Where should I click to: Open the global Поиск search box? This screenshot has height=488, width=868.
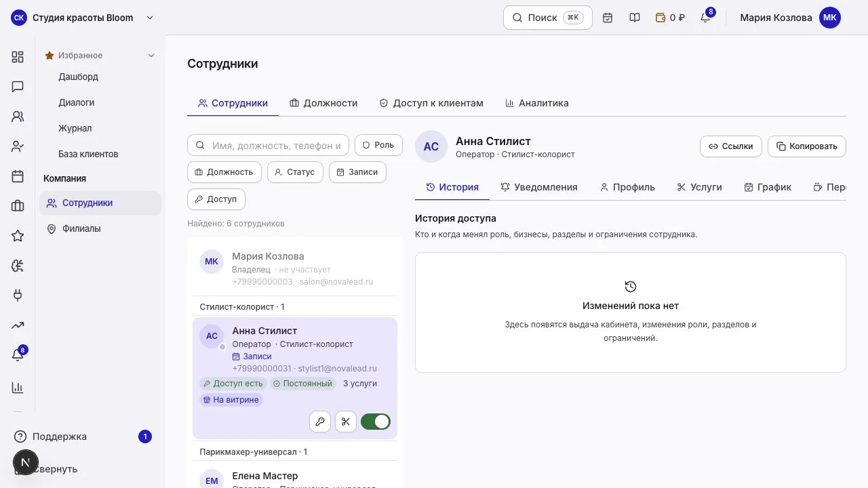click(x=548, y=18)
